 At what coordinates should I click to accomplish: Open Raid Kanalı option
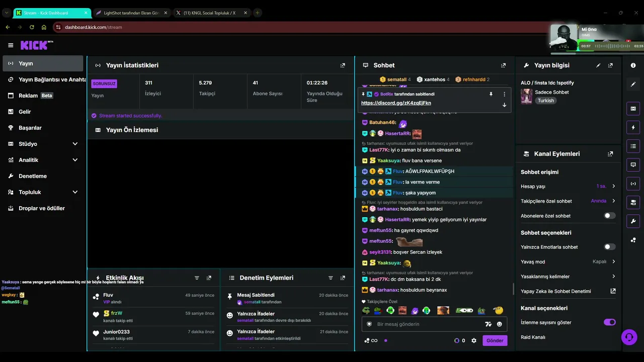pyautogui.click(x=533, y=337)
